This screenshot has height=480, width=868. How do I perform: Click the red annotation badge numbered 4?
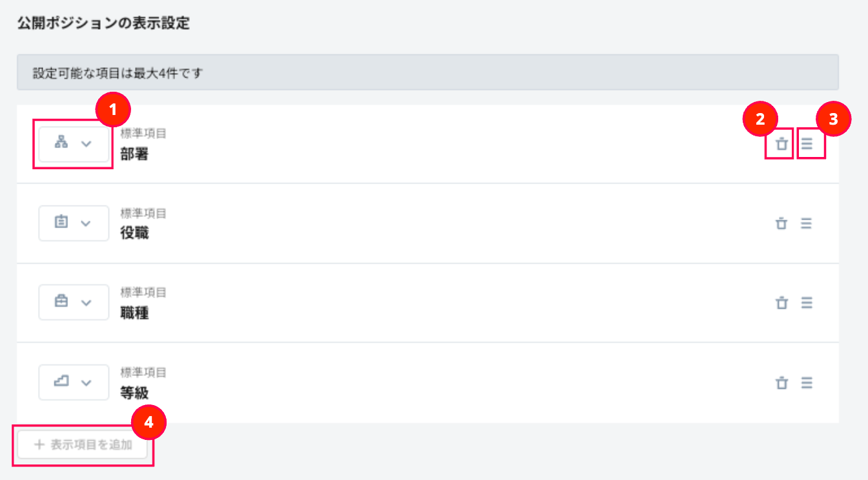(x=149, y=423)
